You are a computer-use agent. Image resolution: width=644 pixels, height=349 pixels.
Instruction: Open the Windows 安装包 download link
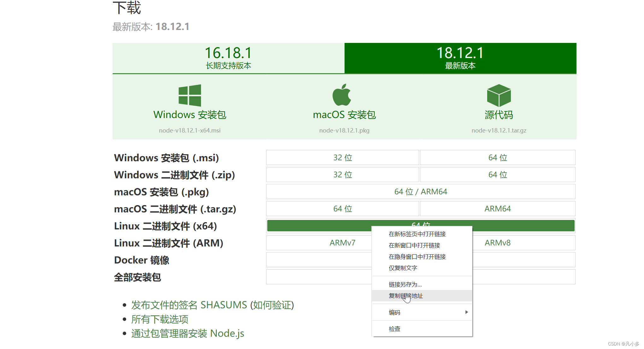190,115
